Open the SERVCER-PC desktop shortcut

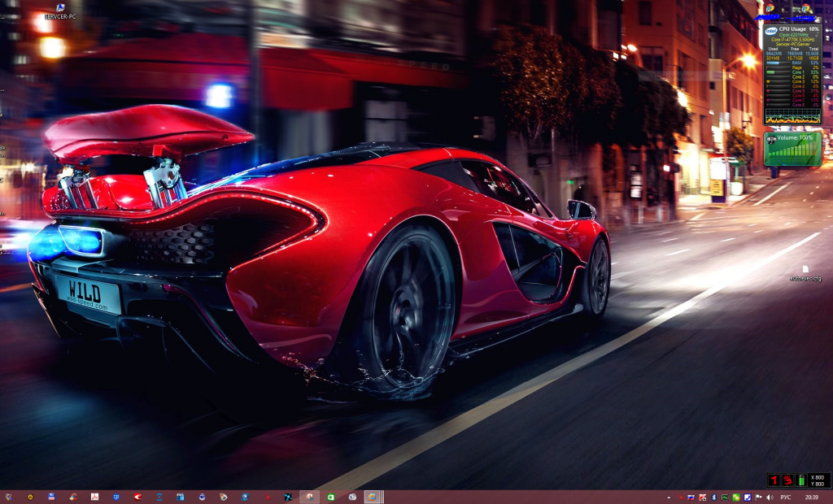pyautogui.click(x=60, y=10)
